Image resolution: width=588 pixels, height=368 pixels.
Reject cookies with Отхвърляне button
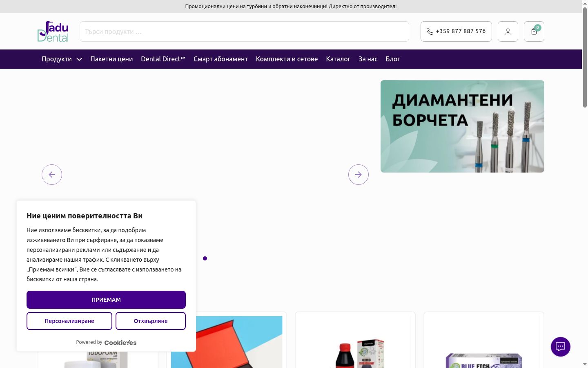point(151,321)
